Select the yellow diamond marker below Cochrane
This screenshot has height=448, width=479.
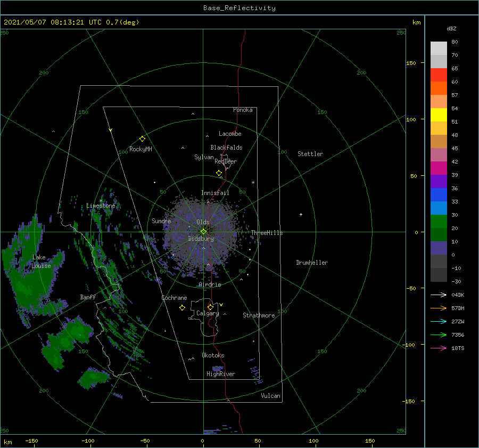(x=183, y=308)
